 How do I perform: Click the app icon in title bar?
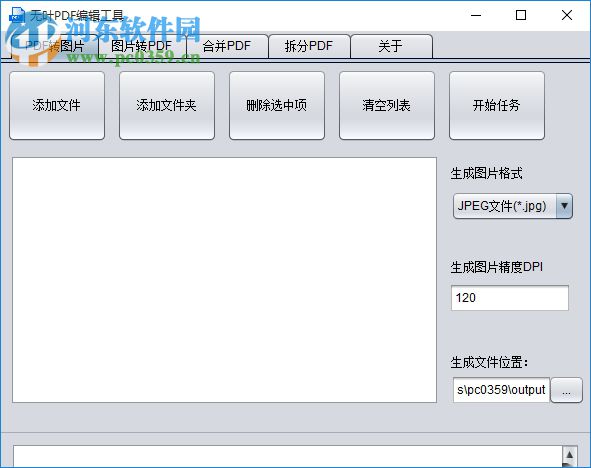(x=17, y=15)
